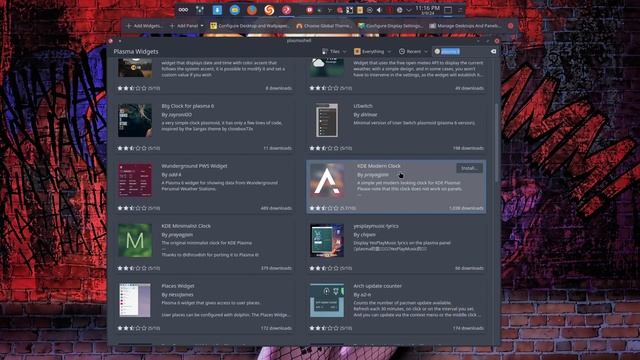The image size is (640, 360).
Task: Open Choose Global Theme
Action: click(x=324, y=26)
